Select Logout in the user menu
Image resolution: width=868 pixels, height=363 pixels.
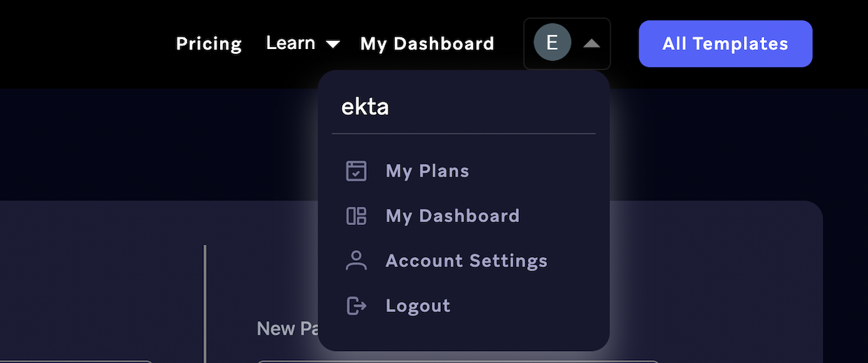[x=418, y=306]
